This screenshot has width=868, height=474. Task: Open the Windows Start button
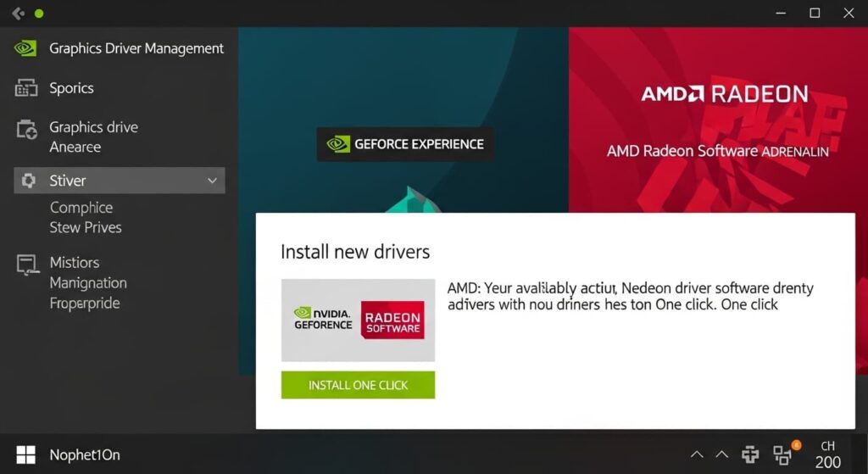[x=25, y=454]
